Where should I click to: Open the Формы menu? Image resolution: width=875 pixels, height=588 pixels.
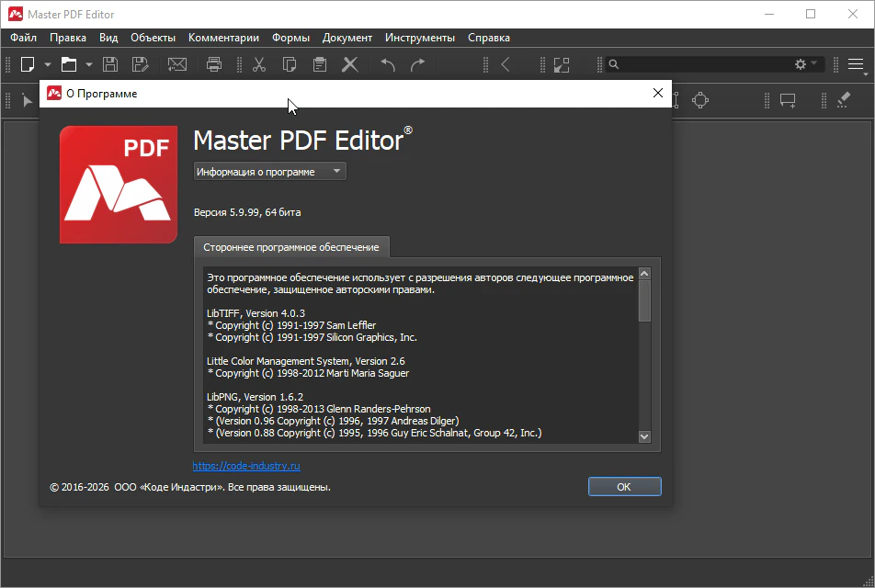(290, 38)
